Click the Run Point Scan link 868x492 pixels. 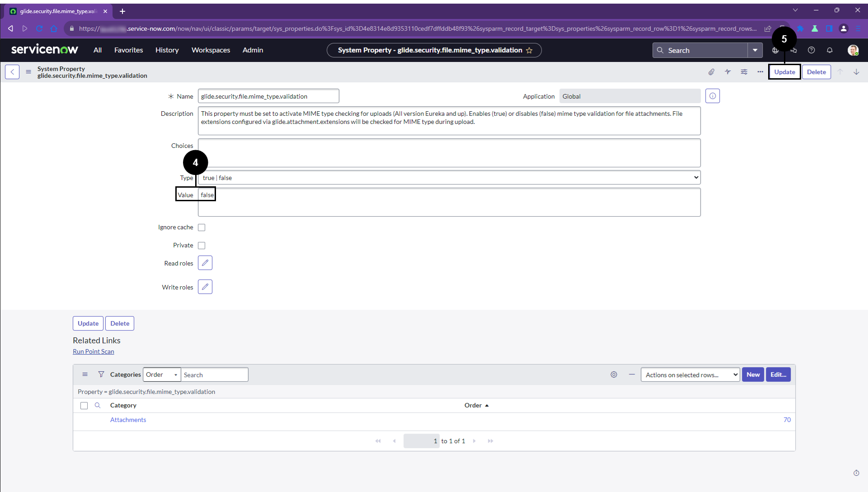click(x=94, y=351)
